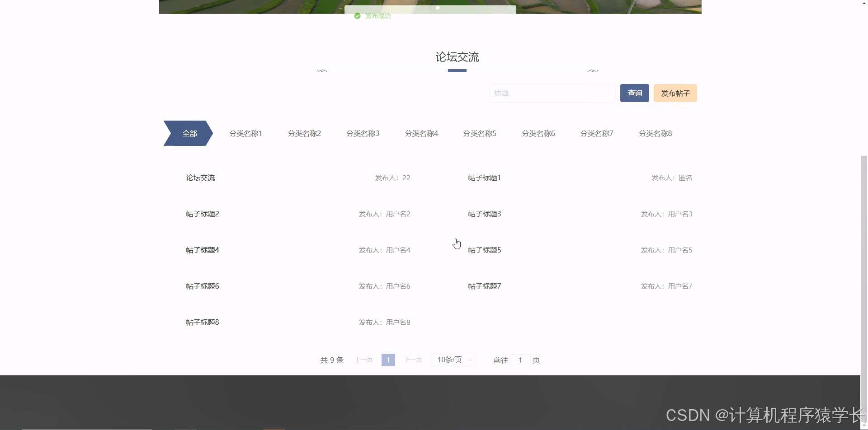Open the post 帖子标题7

[484, 286]
